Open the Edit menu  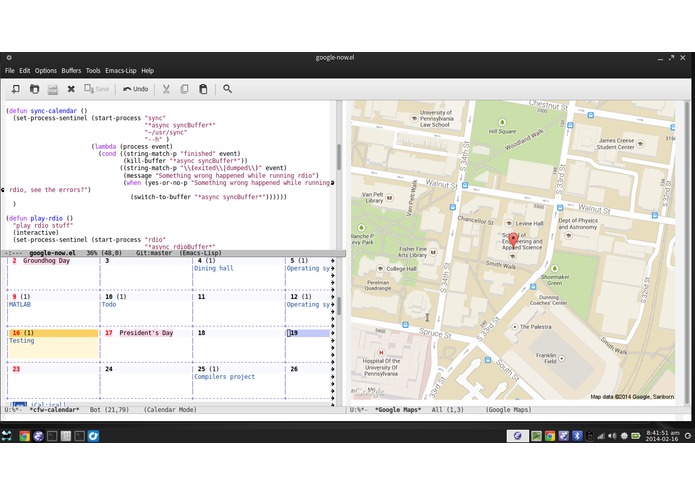25,70
